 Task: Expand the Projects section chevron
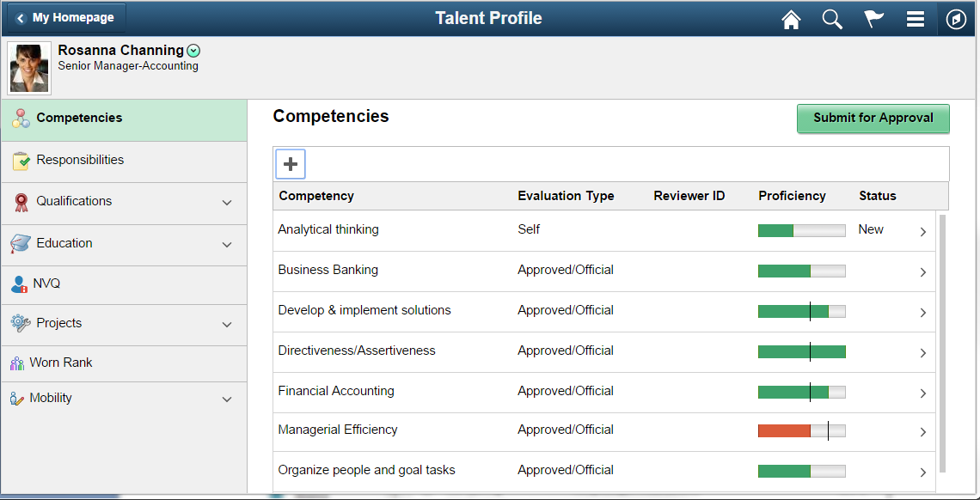pyautogui.click(x=227, y=325)
